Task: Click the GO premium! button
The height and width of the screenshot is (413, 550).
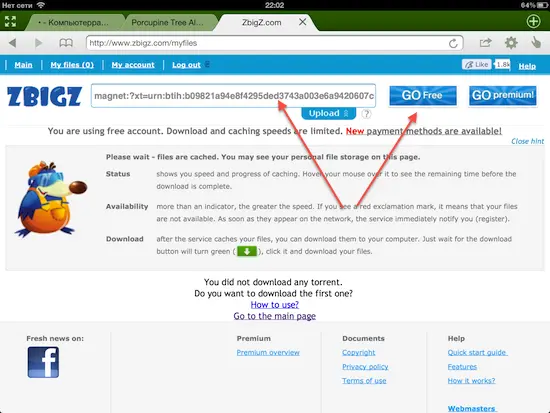Action: tap(503, 95)
